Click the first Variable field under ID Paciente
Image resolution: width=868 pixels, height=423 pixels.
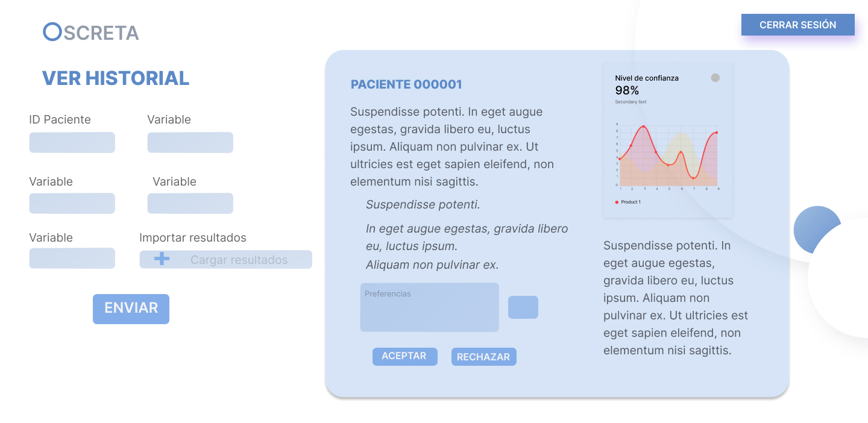click(72, 203)
